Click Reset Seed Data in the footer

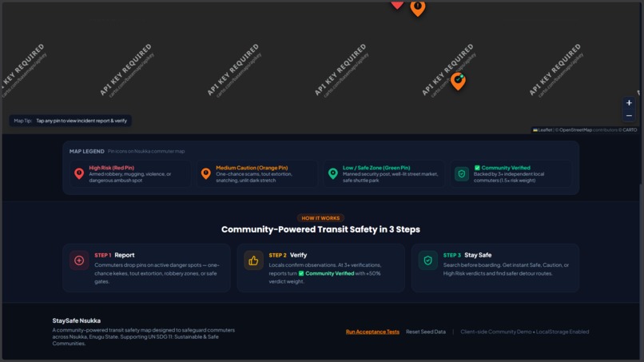click(x=426, y=332)
